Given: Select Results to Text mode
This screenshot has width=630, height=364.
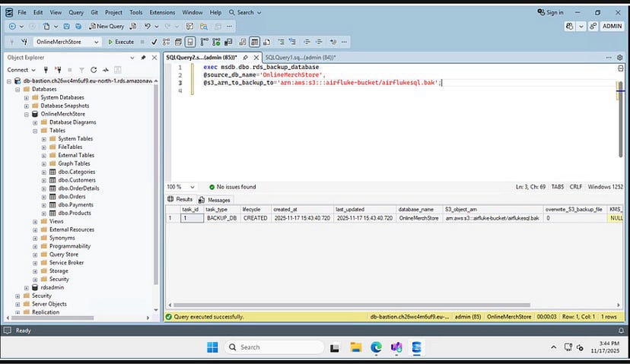Looking at the screenshot, I should pyautogui.click(x=242, y=42).
